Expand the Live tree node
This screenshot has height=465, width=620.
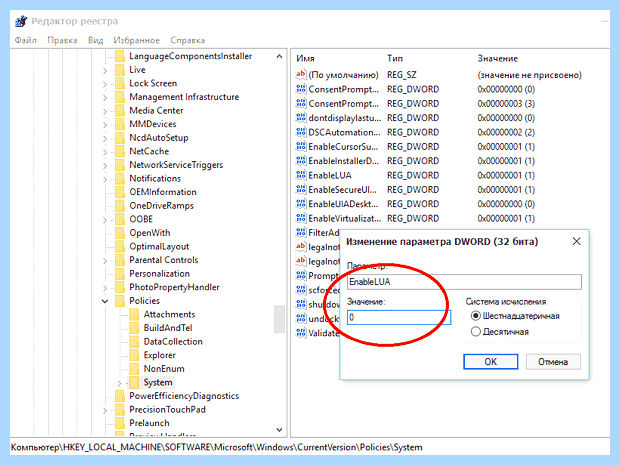tap(105, 70)
